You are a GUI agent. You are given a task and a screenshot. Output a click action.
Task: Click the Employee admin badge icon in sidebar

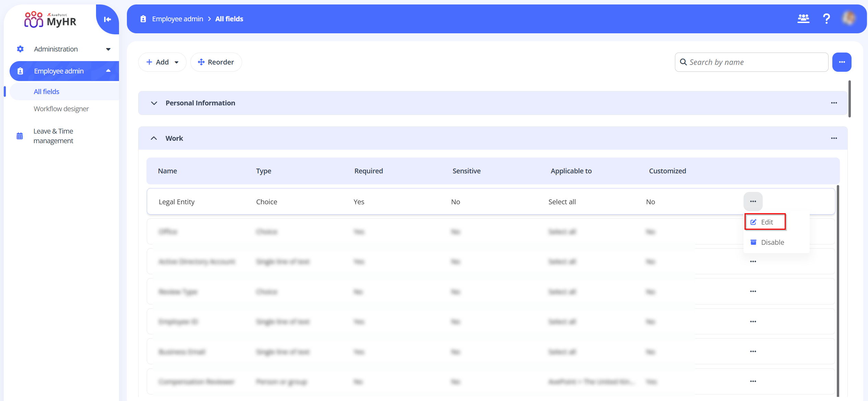(20, 71)
